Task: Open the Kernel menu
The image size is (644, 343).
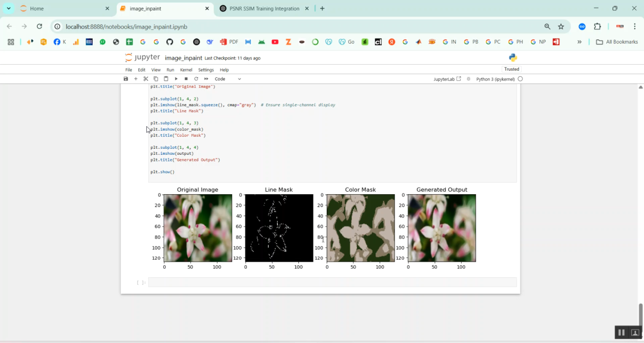Action: (186, 70)
